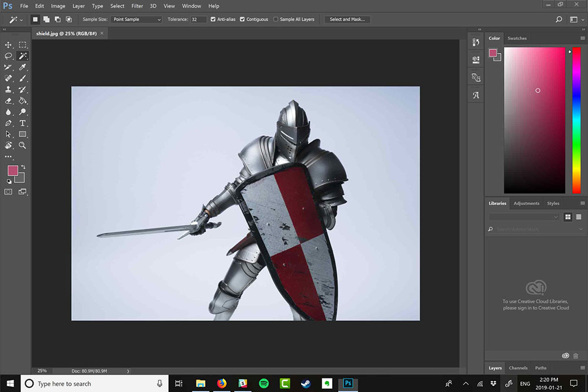Choose Add to Selection mode
Image resolution: width=588 pixels, height=392 pixels.
pyautogui.click(x=46, y=19)
